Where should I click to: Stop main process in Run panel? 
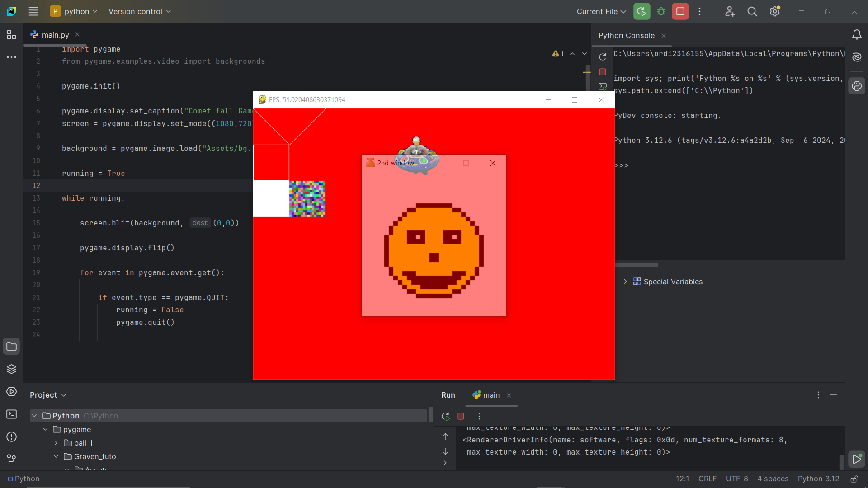click(x=461, y=416)
